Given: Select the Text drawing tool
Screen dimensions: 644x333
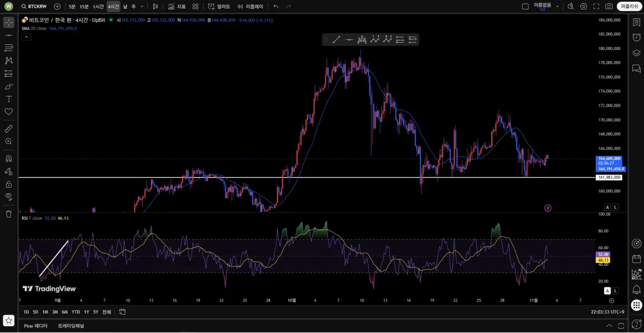Looking at the screenshot, I should pyautogui.click(x=8, y=99).
